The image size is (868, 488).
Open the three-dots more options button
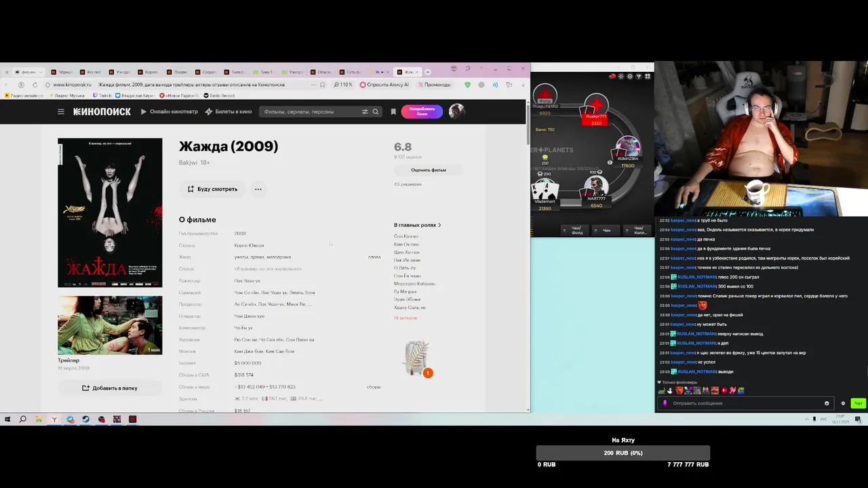(x=258, y=189)
